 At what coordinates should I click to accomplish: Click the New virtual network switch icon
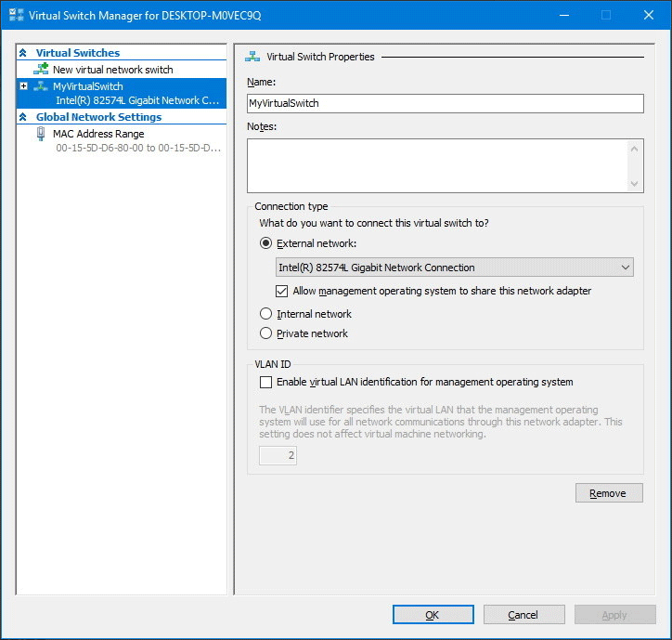[41, 69]
